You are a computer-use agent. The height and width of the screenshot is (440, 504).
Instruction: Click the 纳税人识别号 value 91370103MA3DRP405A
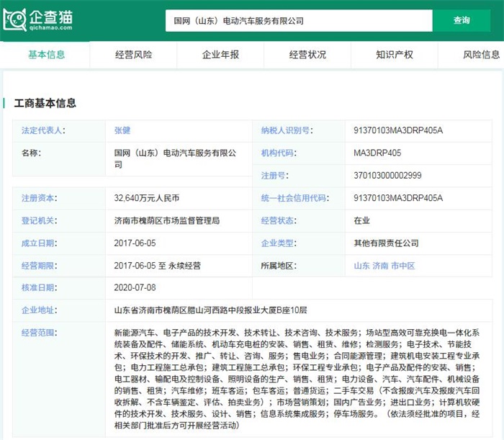tap(398, 131)
